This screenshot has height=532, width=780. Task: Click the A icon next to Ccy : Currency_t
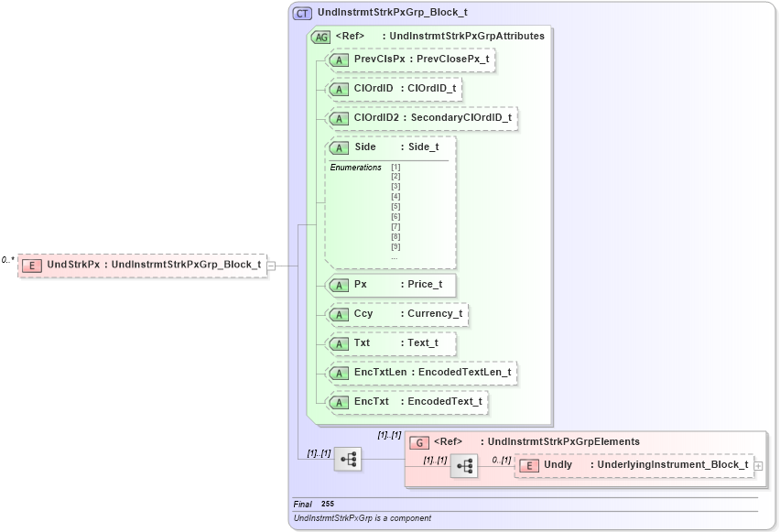point(338,314)
